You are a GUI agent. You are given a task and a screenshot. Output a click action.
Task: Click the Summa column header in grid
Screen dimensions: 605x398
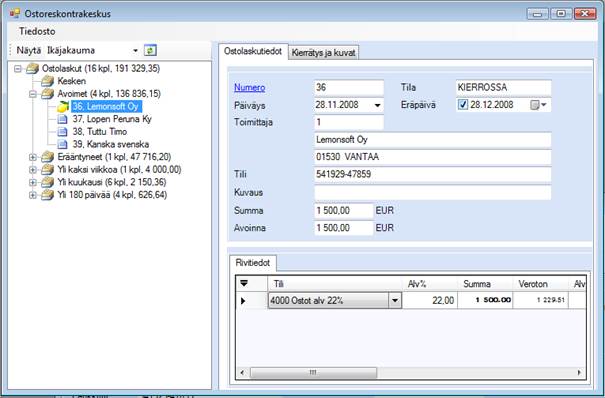click(485, 284)
